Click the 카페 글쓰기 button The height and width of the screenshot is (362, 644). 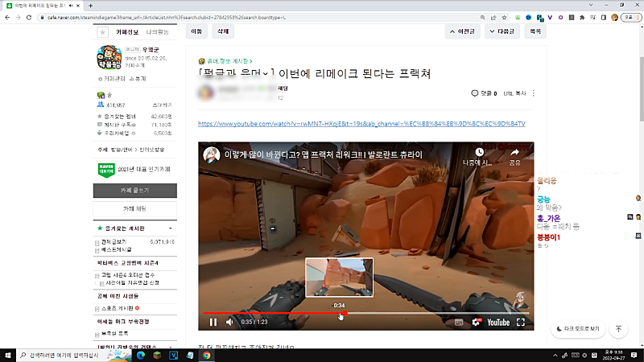click(x=135, y=191)
